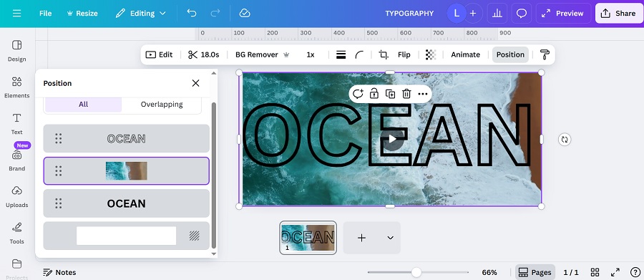Open the Uploads sidebar panel
Image resolution: width=644 pixels, height=280 pixels.
tap(17, 196)
